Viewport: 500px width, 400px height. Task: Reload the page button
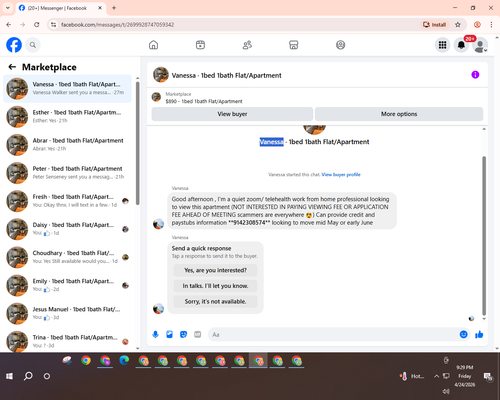coord(37,25)
